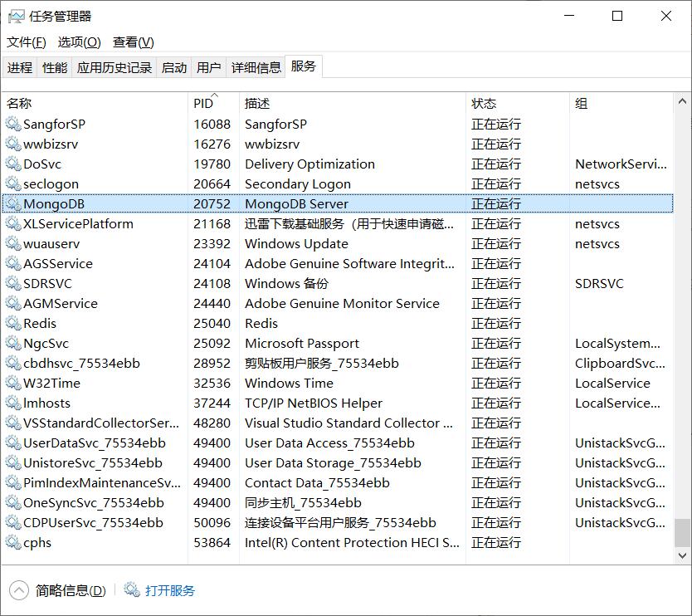Click the gear icon beside cphs service

pos(13,542)
